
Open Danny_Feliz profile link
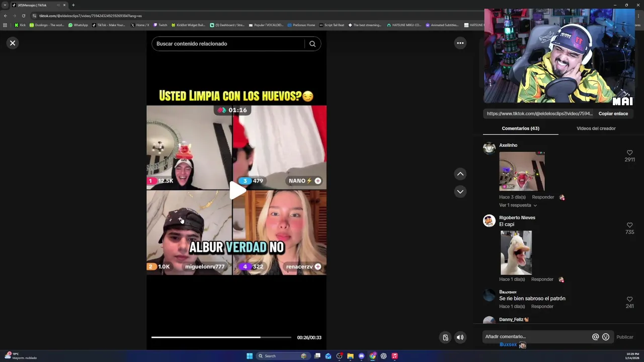pyautogui.click(x=514, y=320)
